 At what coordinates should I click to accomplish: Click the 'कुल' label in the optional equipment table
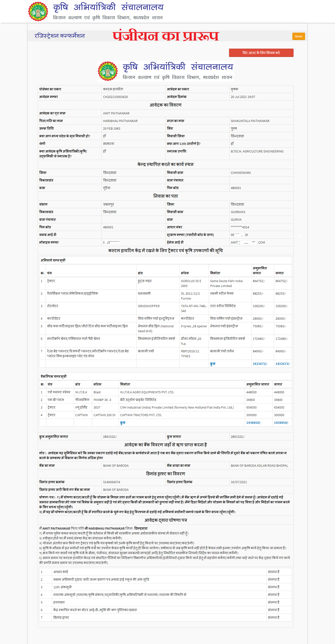[x=123, y=423]
